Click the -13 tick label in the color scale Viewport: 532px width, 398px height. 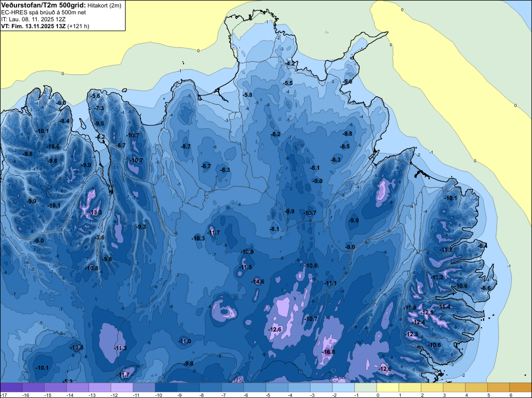tap(91, 395)
